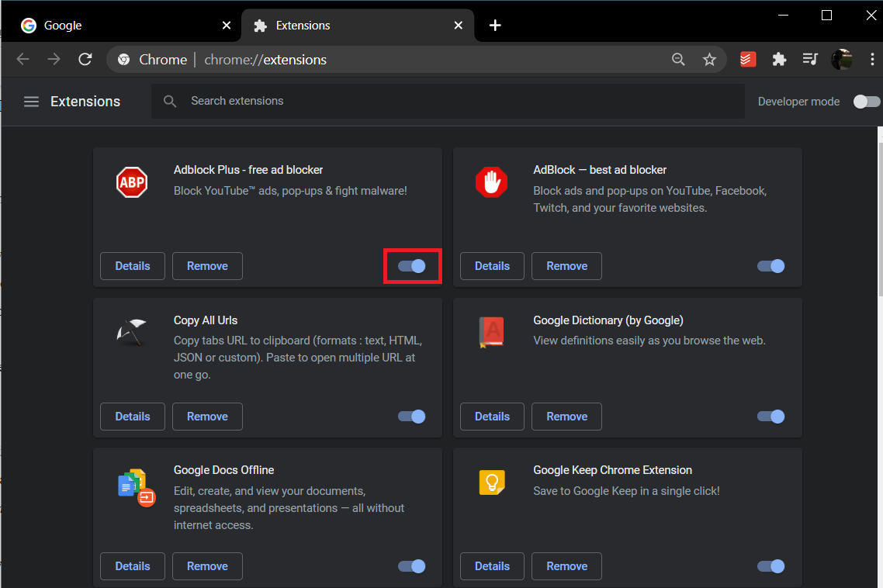883x588 pixels.
Task: Click the Google Dictionary book icon
Action: pyautogui.click(x=492, y=332)
